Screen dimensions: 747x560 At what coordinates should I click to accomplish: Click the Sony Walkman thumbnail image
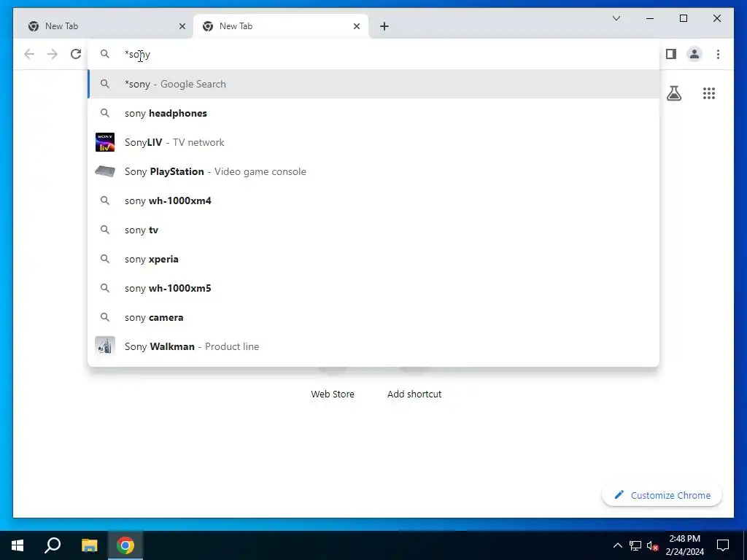coord(105,346)
